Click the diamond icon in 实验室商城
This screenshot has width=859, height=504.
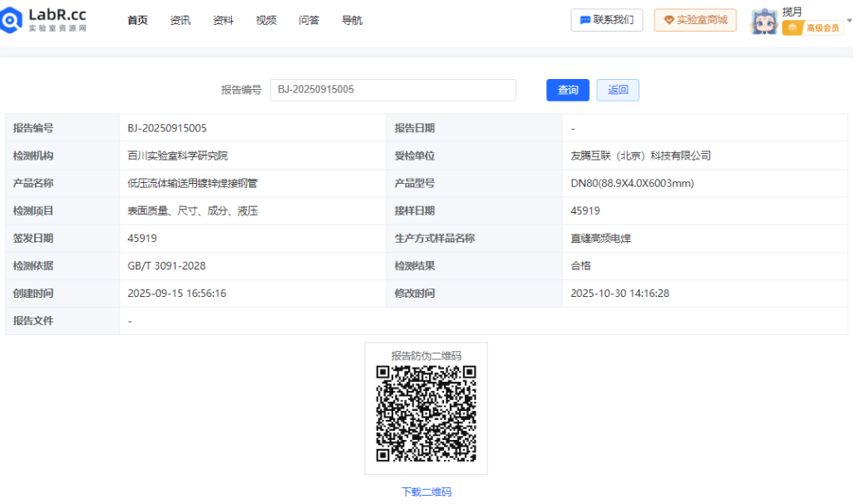(x=669, y=20)
